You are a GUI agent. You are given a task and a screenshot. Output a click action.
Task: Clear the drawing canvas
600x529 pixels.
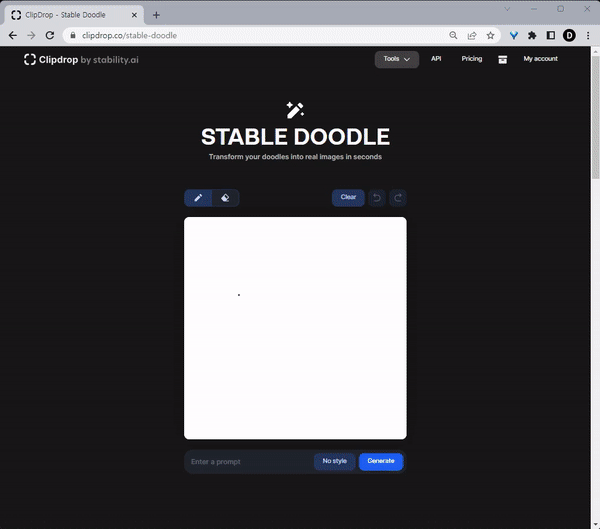pyautogui.click(x=348, y=198)
